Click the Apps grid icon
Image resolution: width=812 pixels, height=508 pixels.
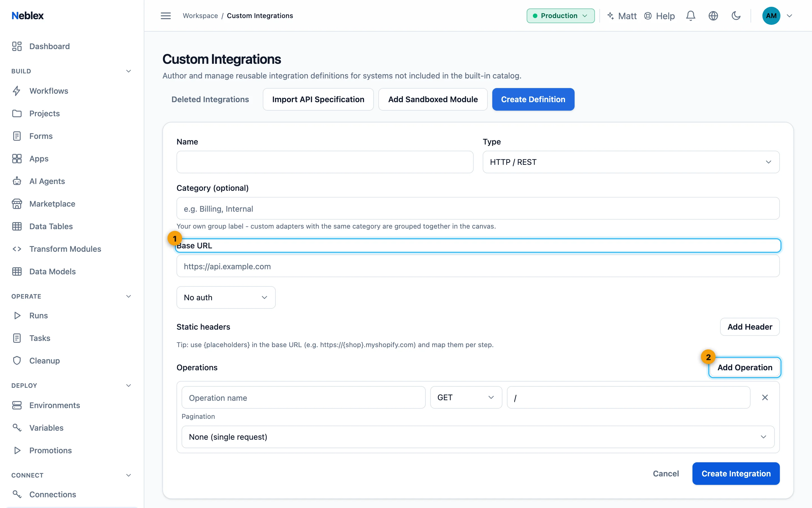pos(17,159)
